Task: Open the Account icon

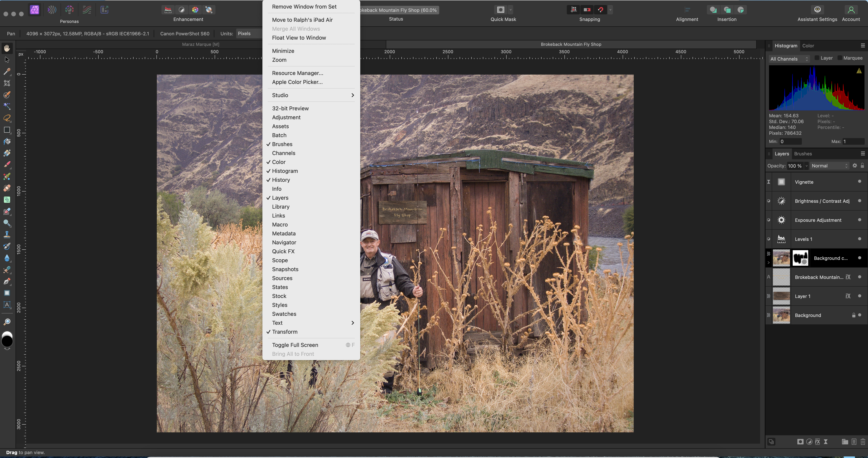Action: (851, 10)
